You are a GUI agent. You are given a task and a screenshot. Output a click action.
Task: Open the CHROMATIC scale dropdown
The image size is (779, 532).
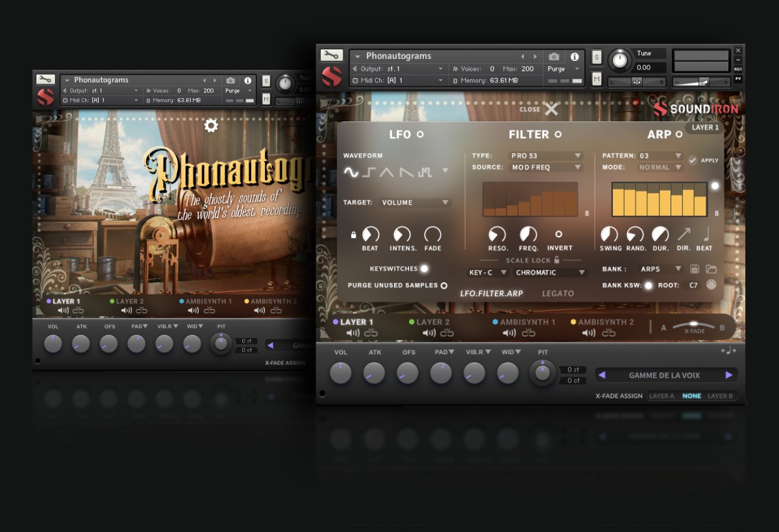coord(551,272)
